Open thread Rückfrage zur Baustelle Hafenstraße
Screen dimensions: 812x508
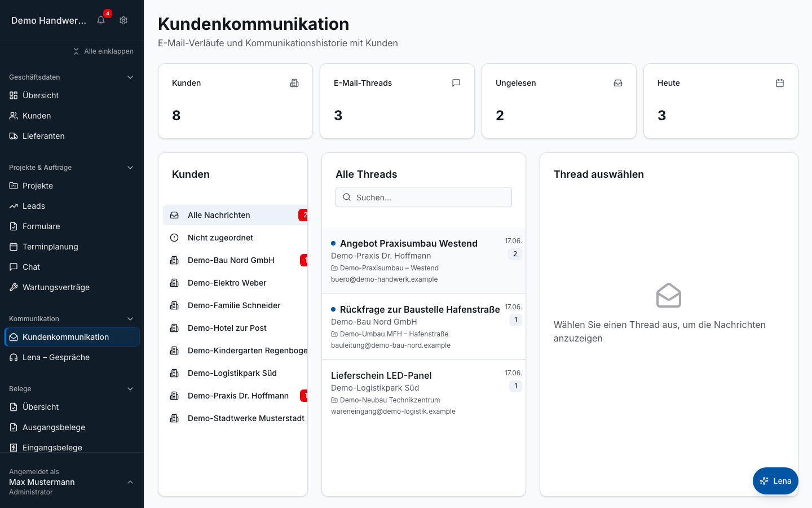tap(423, 326)
